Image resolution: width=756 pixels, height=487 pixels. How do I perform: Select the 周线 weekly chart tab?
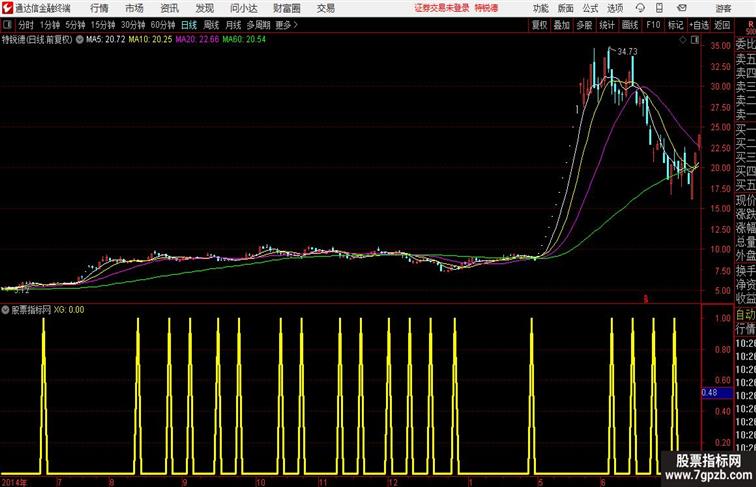(x=211, y=25)
